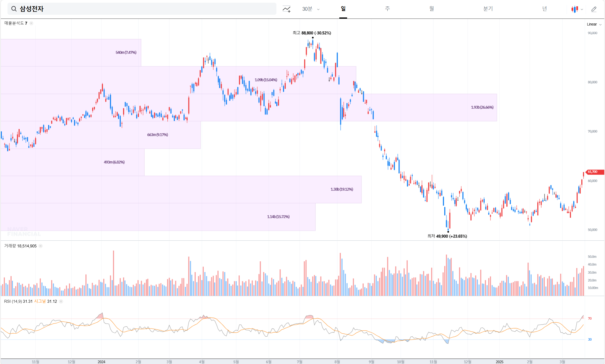Remove the 매물분석도 indicator with its x

(31, 23)
